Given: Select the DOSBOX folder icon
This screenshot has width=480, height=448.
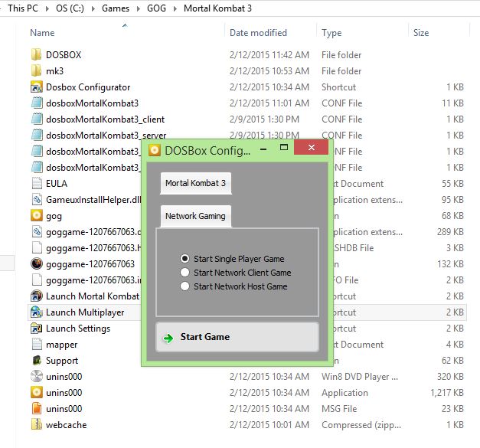Looking at the screenshot, I should (37, 55).
